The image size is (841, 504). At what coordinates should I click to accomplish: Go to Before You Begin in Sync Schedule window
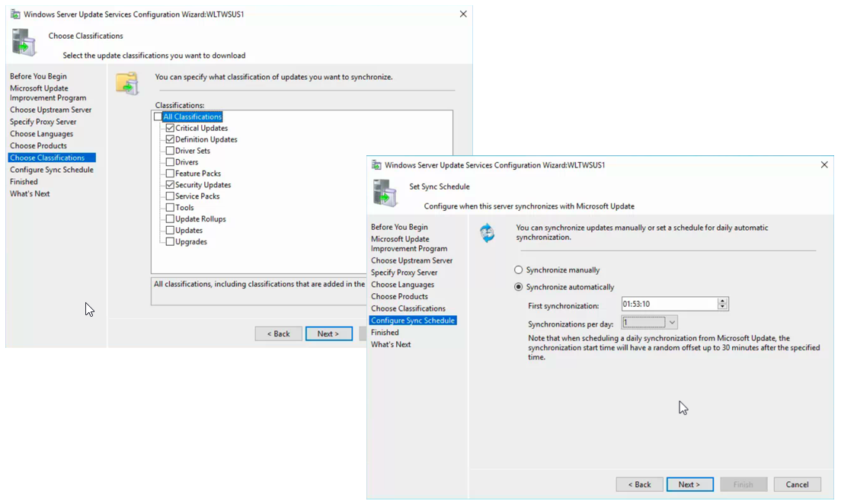(x=399, y=227)
